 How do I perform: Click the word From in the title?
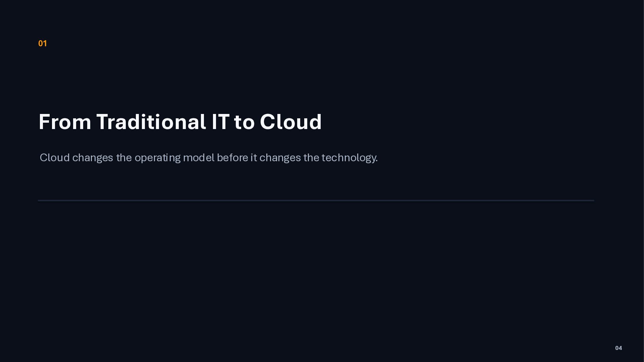[x=65, y=122]
